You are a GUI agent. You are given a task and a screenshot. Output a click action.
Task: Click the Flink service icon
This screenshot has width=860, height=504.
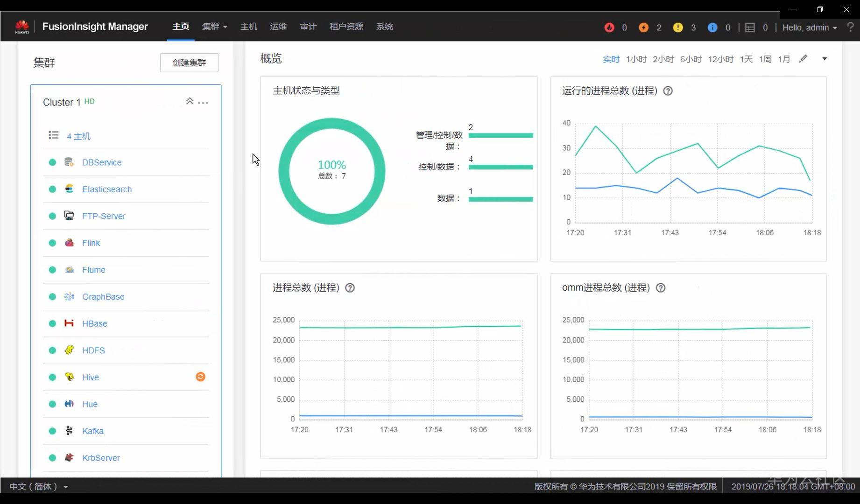(x=69, y=243)
